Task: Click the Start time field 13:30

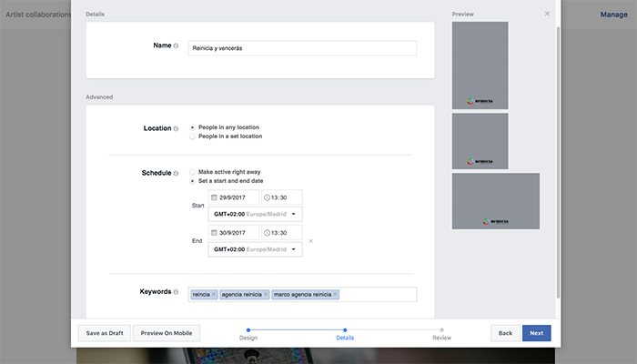Action: (x=282, y=197)
